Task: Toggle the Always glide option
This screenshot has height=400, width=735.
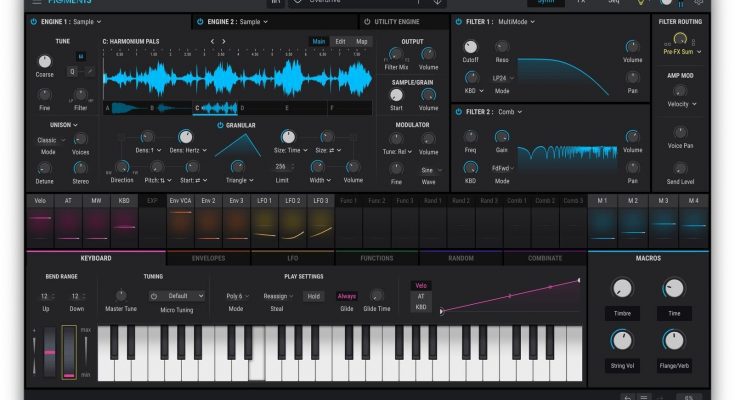Action: click(x=346, y=296)
